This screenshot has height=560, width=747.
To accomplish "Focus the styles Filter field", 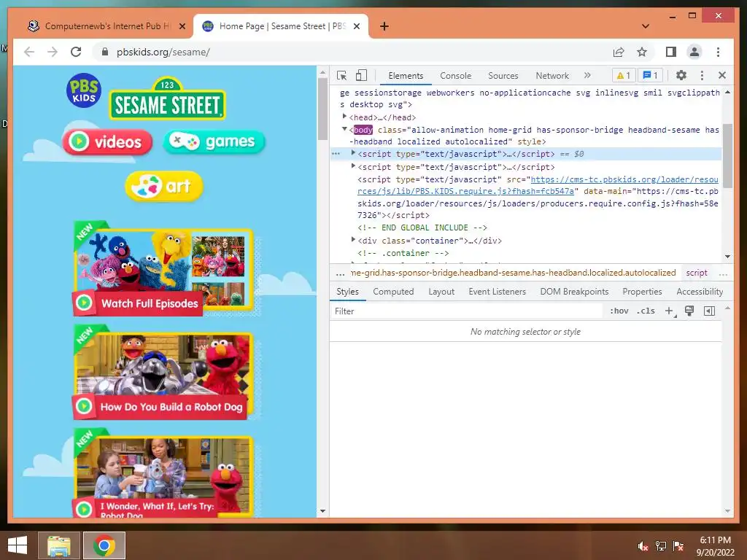I will pyautogui.click(x=467, y=311).
